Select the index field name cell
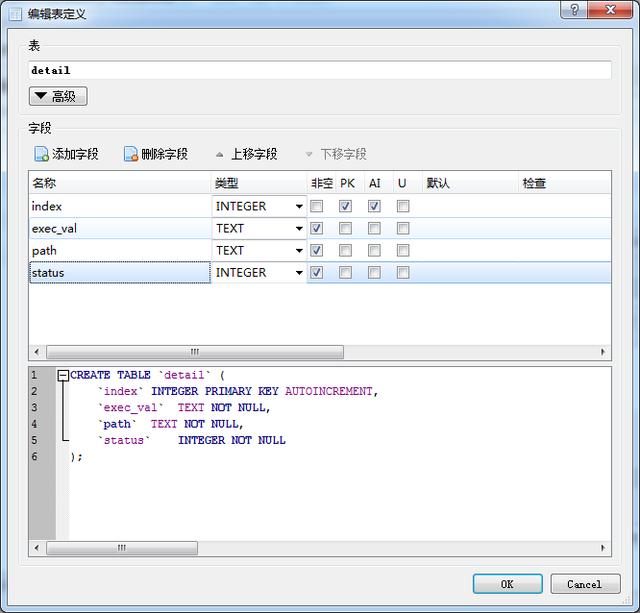The width and height of the screenshot is (640, 613). 120,206
